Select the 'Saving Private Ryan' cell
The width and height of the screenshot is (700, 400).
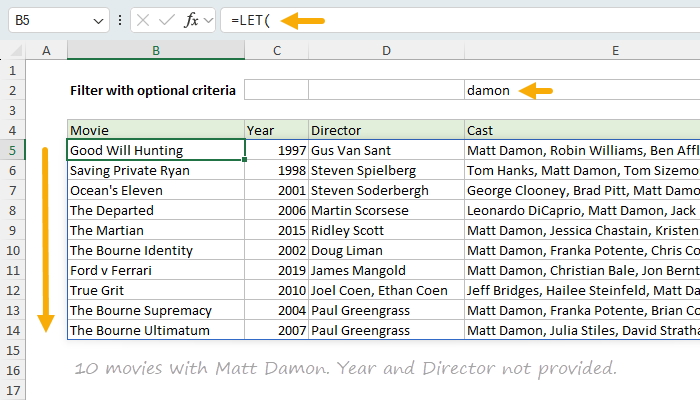pyautogui.click(x=156, y=171)
